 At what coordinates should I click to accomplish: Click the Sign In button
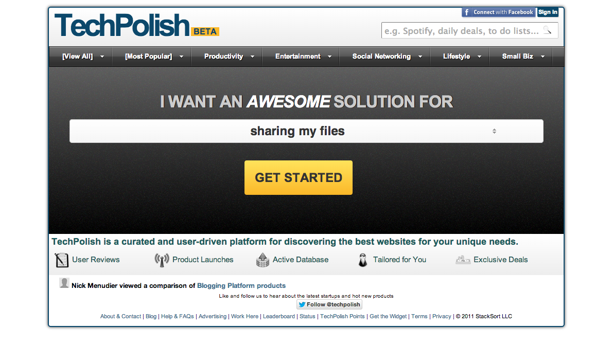click(548, 12)
